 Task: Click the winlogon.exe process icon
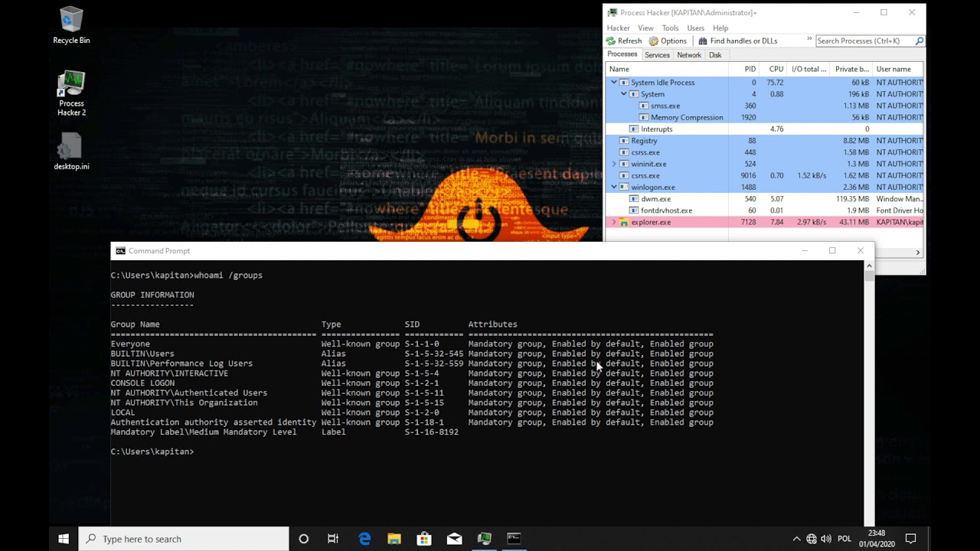[624, 187]
